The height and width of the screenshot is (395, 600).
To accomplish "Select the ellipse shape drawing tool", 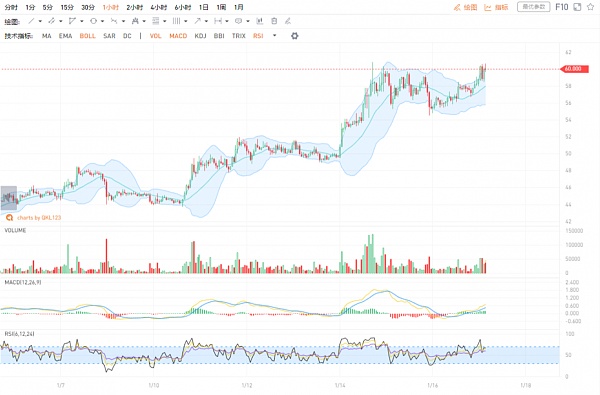I will (x=93, y=21).
